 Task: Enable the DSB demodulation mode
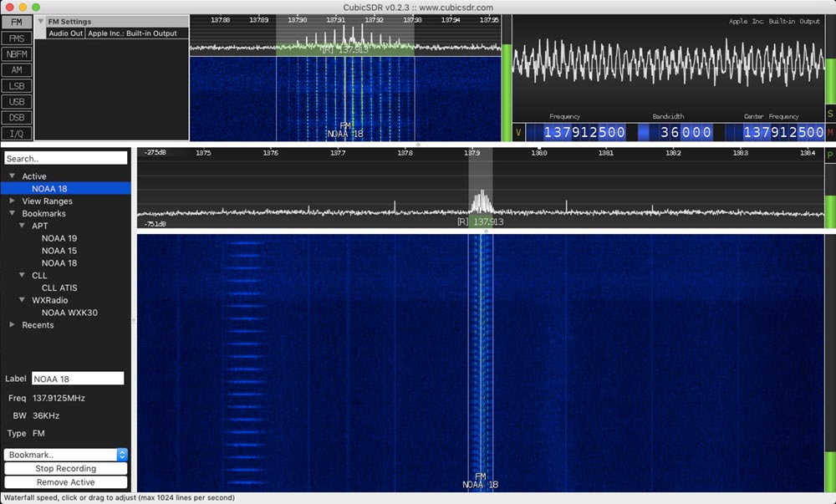tap(15, 117)
